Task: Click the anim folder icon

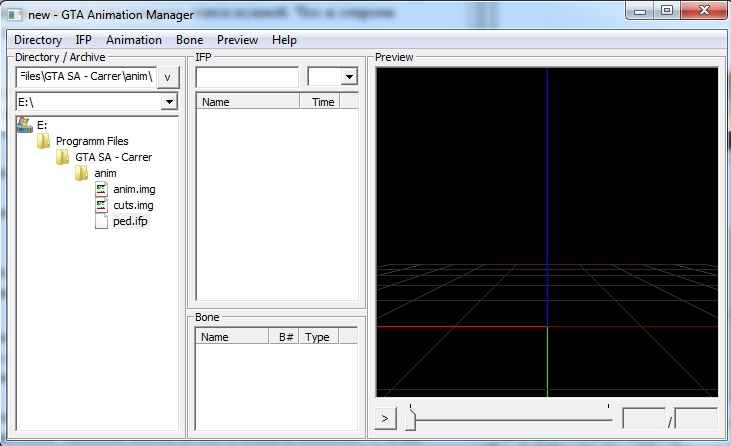Action: point(81,173)
